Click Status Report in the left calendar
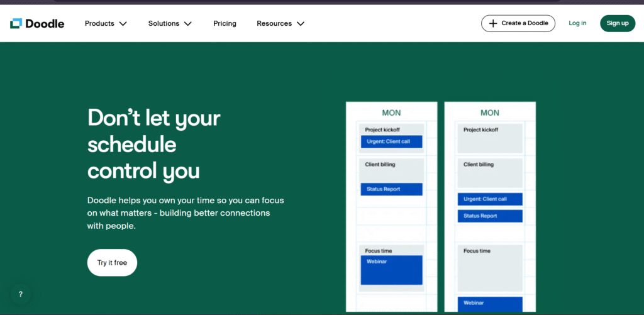Image resolution: width=644 pixels, height=315 pixels. tap(391, 189)
